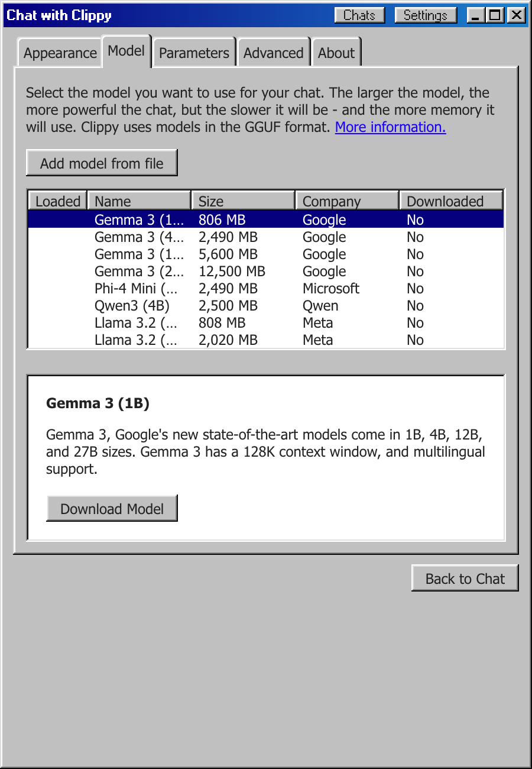Select the Gemma 3 (4… model name

click(x=140, y=237)
